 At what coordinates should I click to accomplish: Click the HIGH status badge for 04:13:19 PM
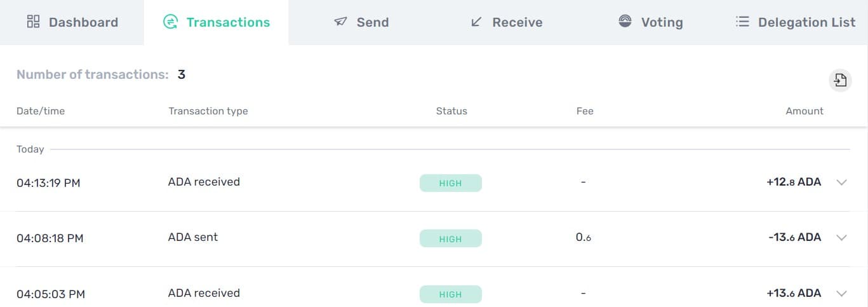[451, 183]
